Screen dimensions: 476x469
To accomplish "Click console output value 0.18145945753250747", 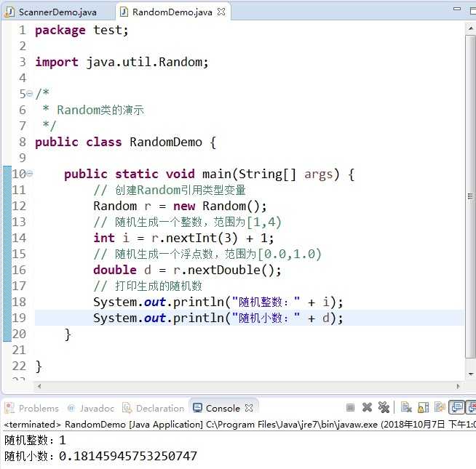I will (x=128, y=456).
